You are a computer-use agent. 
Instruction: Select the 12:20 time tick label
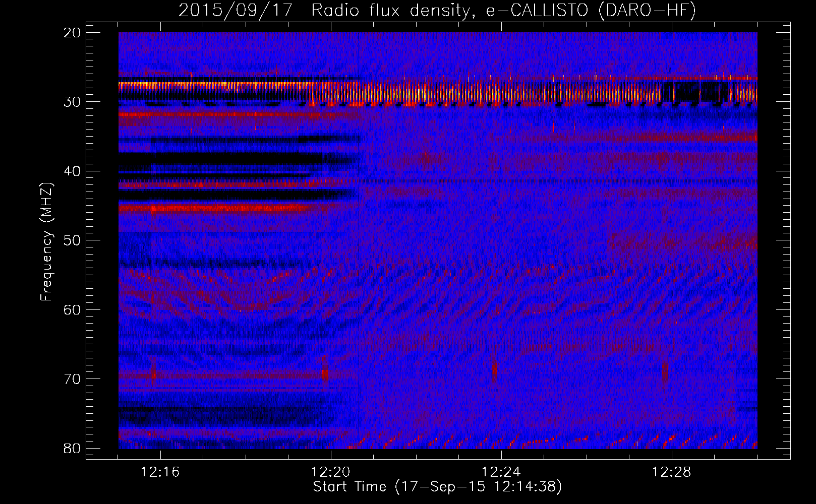330,472
